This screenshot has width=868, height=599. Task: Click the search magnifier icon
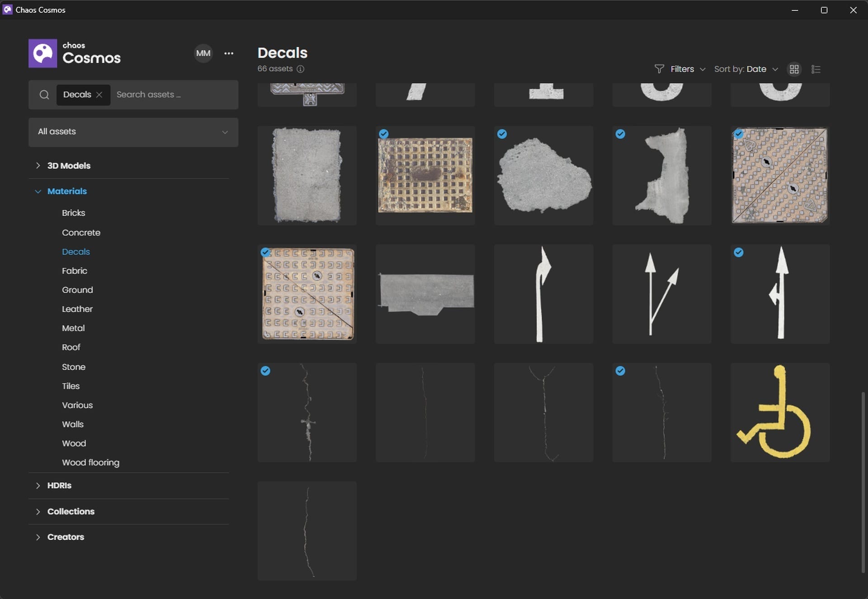click(44, 95)
